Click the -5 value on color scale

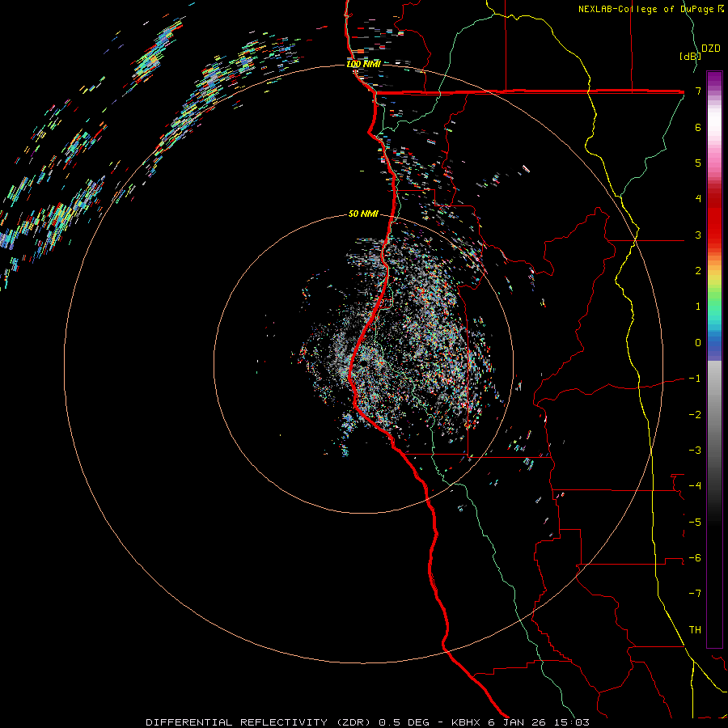pyautogui.click(x=695, y=523)
